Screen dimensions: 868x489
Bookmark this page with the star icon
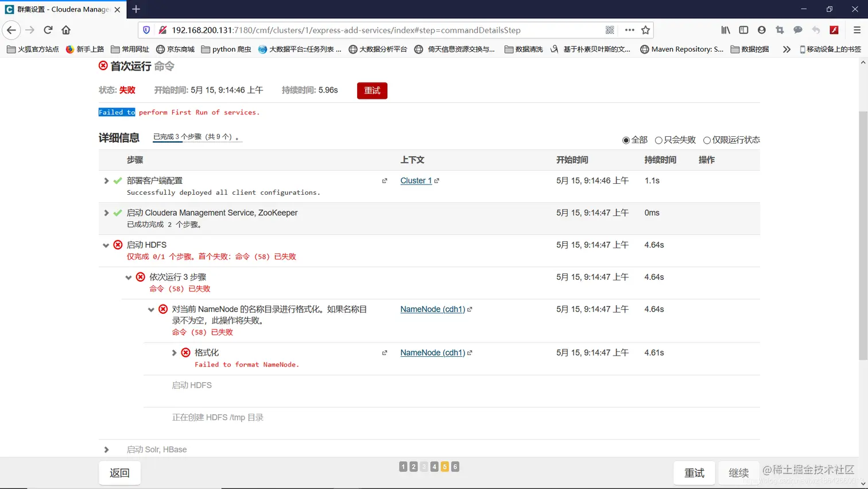646,30
